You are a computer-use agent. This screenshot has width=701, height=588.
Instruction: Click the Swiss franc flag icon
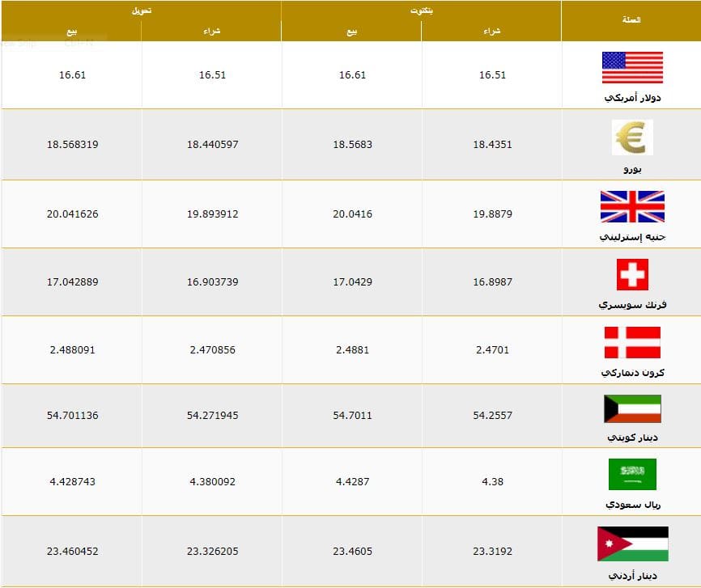632,274
